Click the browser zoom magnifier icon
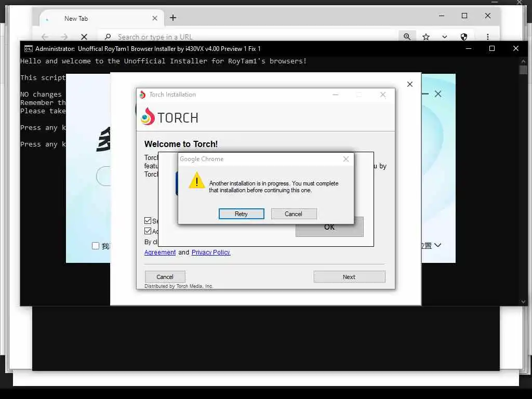The width and height of the screenshot is (532, 399). pyautogui.click(x=407, y=36)
